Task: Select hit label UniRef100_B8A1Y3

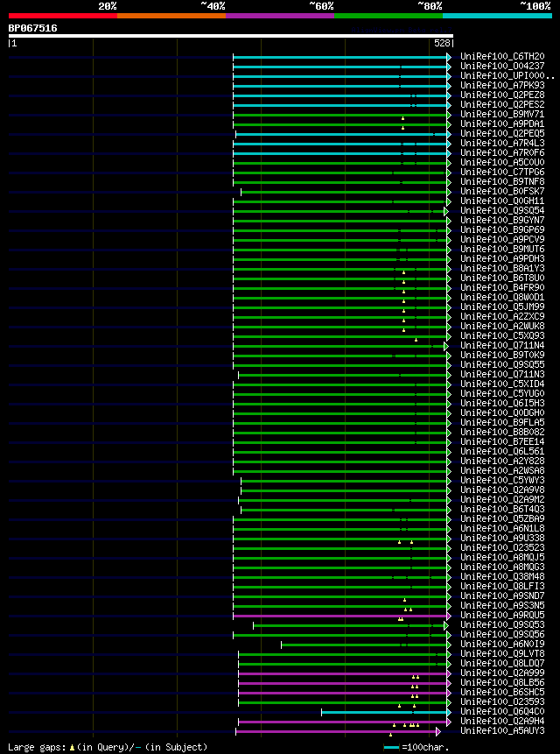Action: [502, 268]
